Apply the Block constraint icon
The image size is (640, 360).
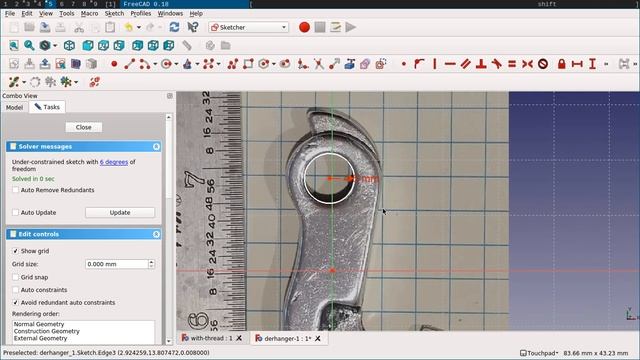tap(543, 64)
